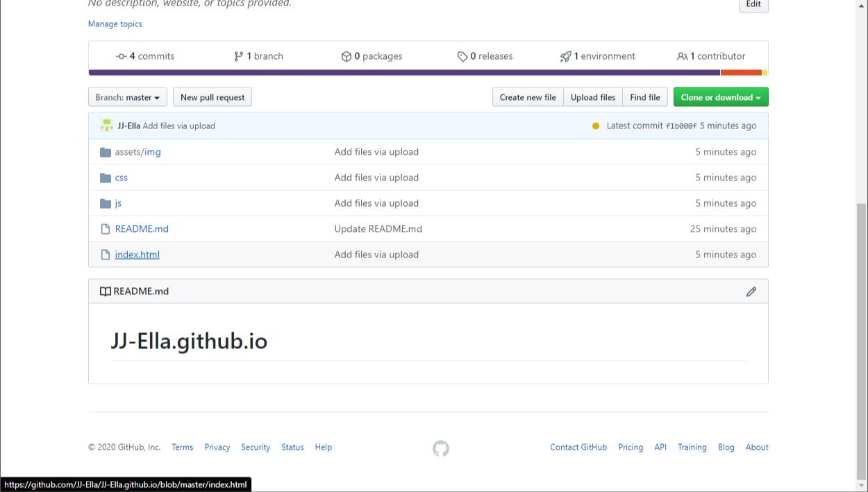Open the css folder
Image resolution: width=868 pixels, height=492 pixels.
[x=122, y=178]
